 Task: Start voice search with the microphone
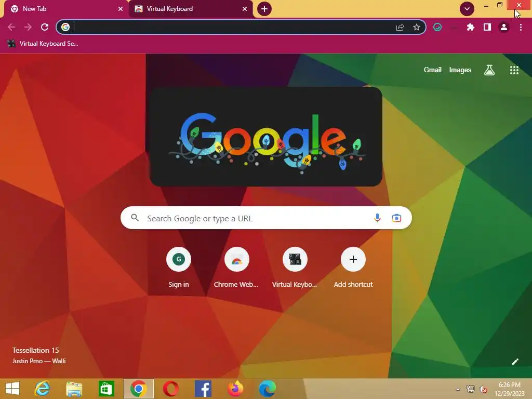tap(377, 218)
